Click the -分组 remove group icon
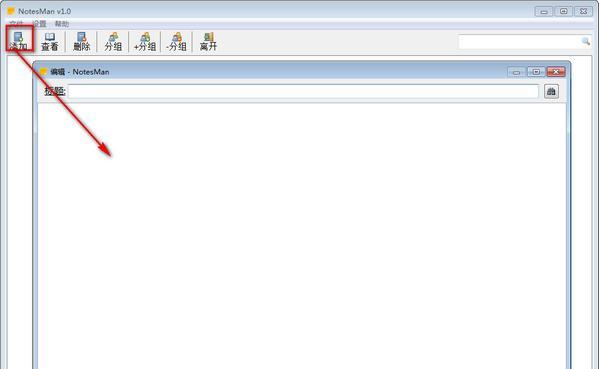The width and height of the screenshot is (599, 369). (x=176, y=41)
